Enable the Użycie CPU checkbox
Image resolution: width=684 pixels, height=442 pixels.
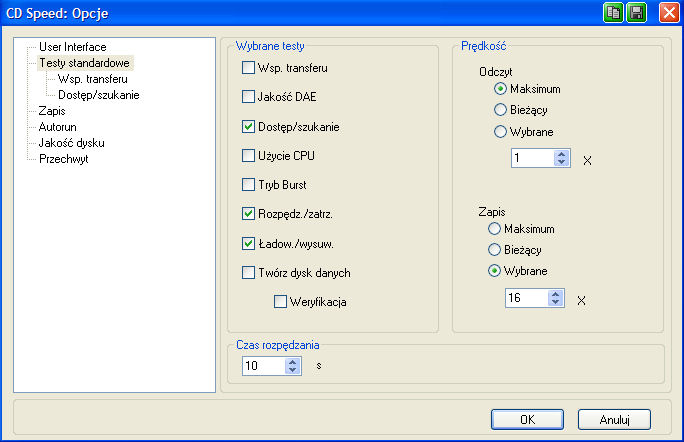(248, 155)
